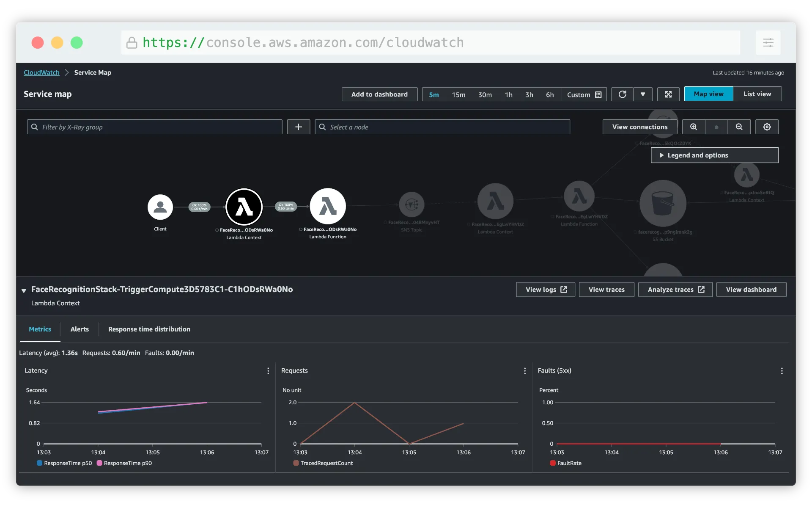Click the Client node icon
Screen dimensions: 812x508
point(160,207)
